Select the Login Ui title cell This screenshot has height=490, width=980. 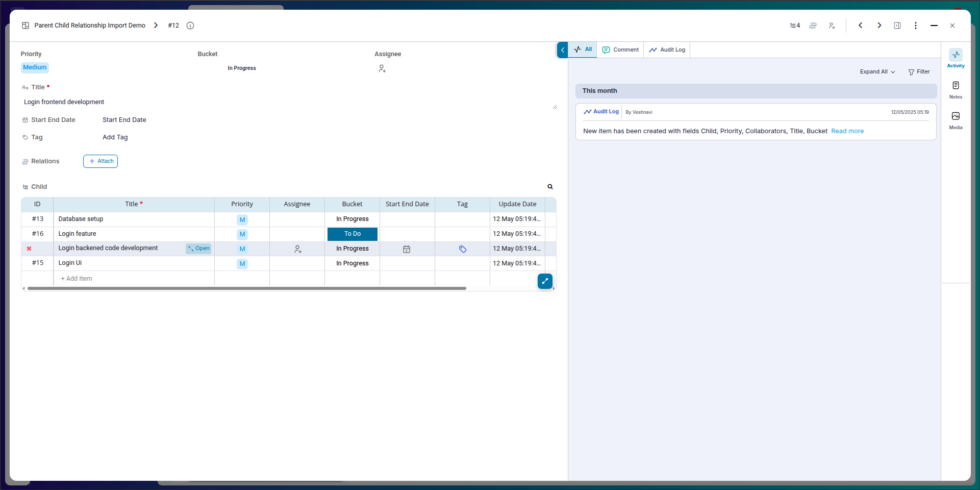tap(134, 263)
